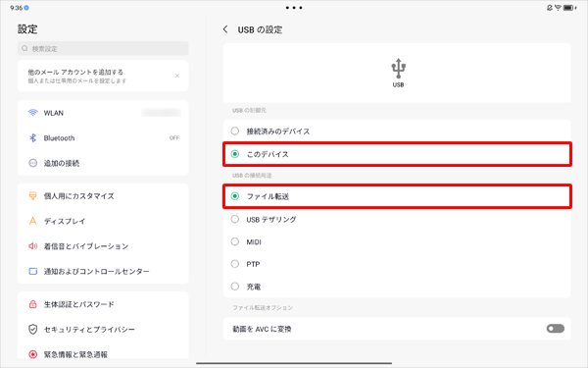Open the WLAN settings

(x=103, y=113)
